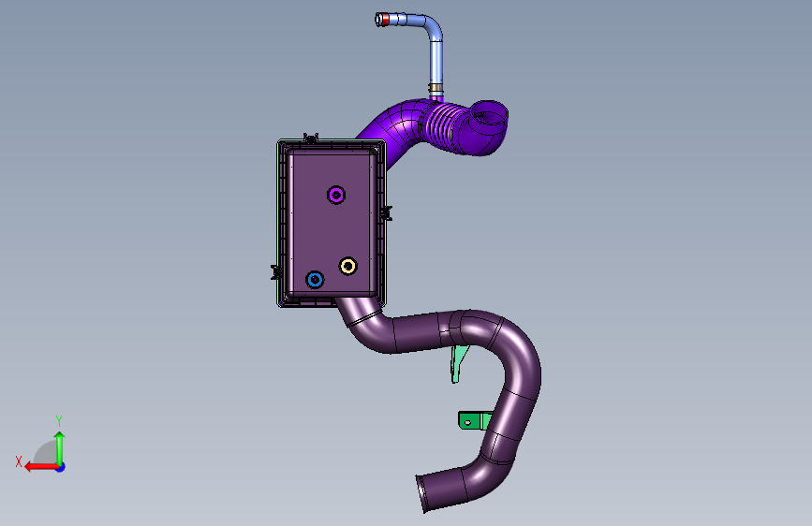This screenshot has width=812, height=526.
Task: Click the clip on the air box right edge
Action: tap(386, 212)
